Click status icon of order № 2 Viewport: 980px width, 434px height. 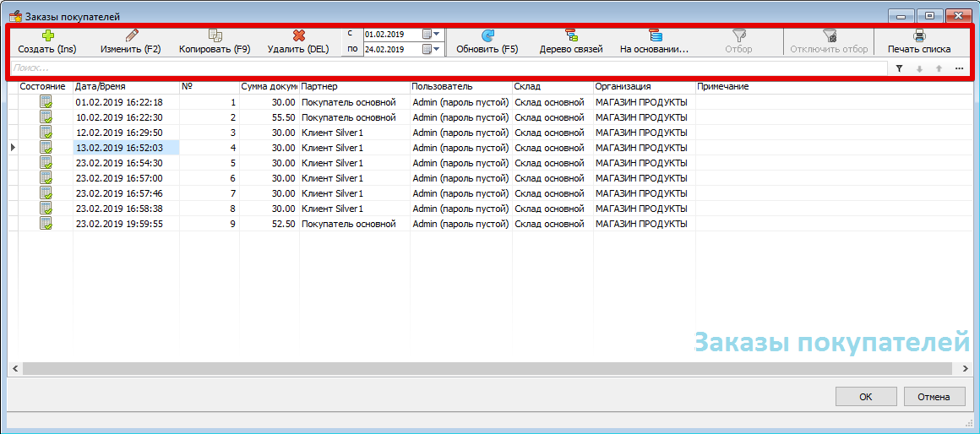(x=46, y=117)
